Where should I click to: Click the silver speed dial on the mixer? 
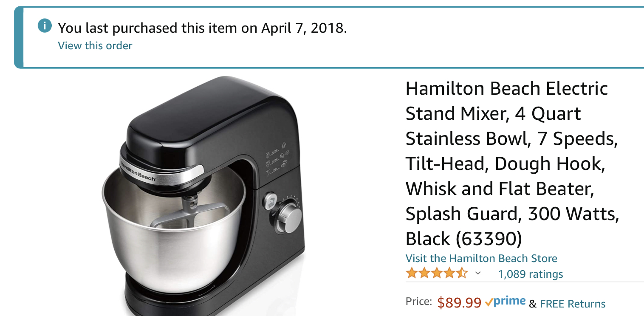[x=290, y=218]
